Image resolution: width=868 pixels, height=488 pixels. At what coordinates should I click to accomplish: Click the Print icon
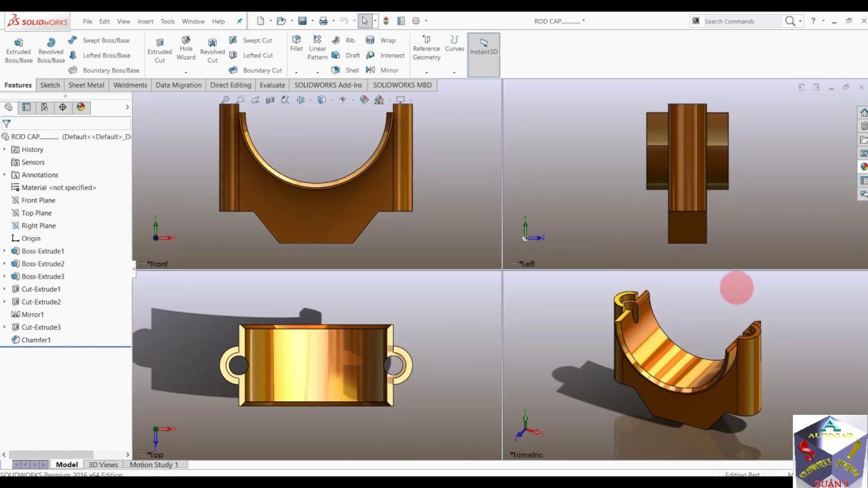(323, 21)
